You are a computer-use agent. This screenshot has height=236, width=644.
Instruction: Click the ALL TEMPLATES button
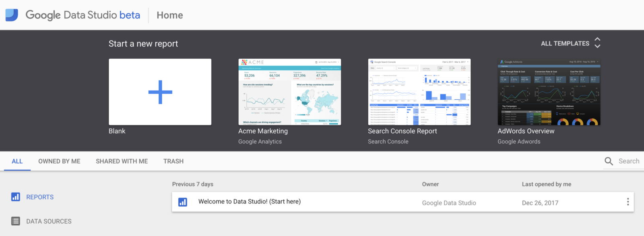pyautogui.click(x=565, y=43)
